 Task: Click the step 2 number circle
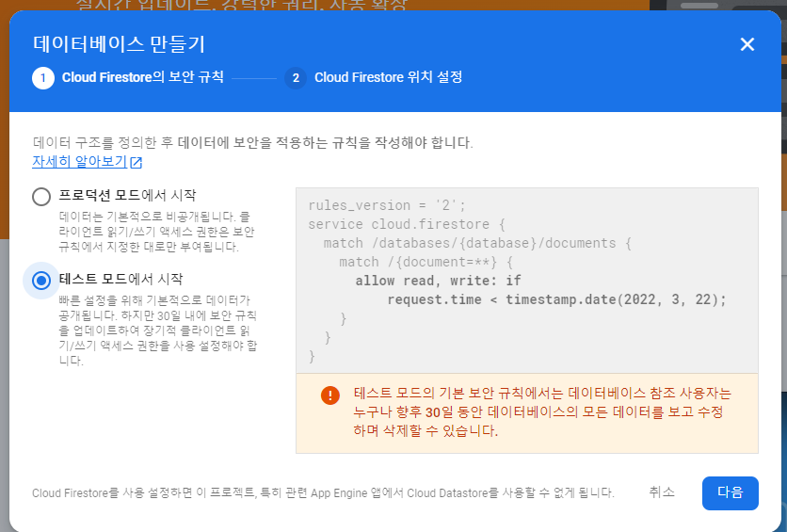tap(296, 78)
